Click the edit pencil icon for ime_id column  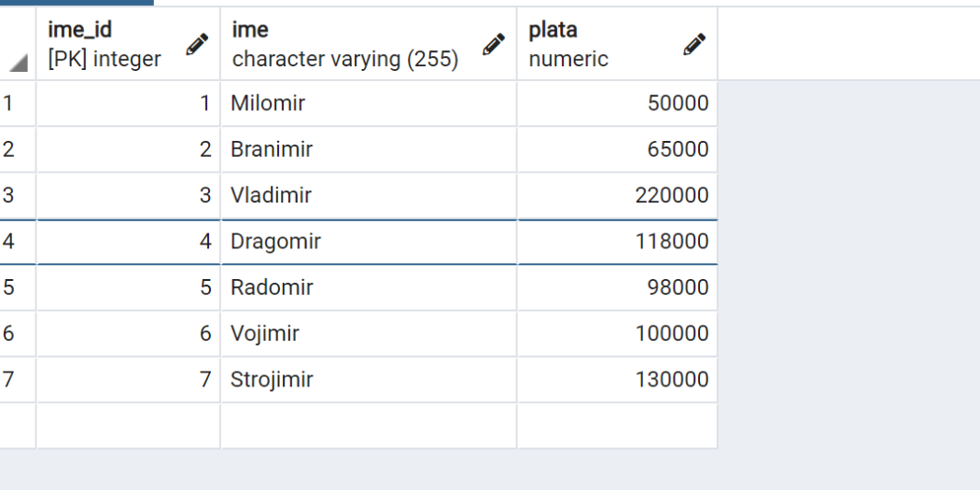tap(197, 44)
